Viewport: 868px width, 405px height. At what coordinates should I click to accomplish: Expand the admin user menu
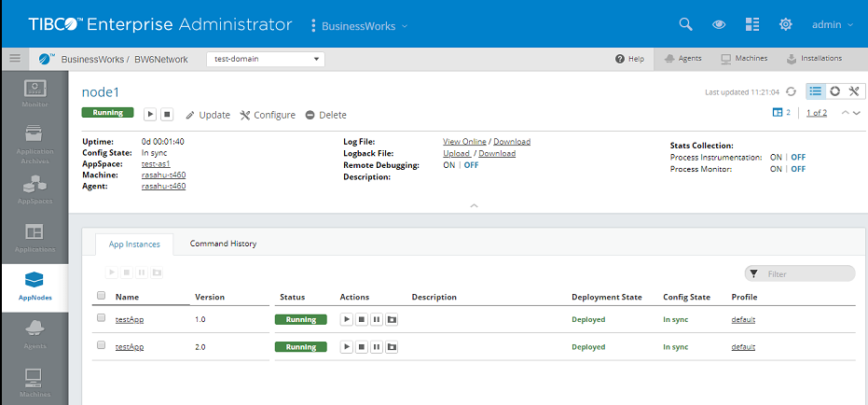[x=833, y=25]
